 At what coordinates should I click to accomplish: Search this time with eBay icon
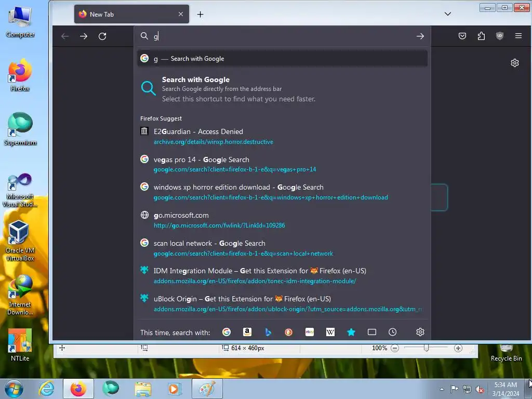310,332
